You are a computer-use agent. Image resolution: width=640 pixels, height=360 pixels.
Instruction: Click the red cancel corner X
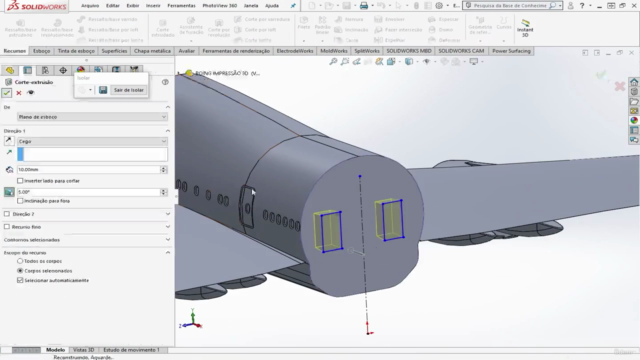[620, 86]
